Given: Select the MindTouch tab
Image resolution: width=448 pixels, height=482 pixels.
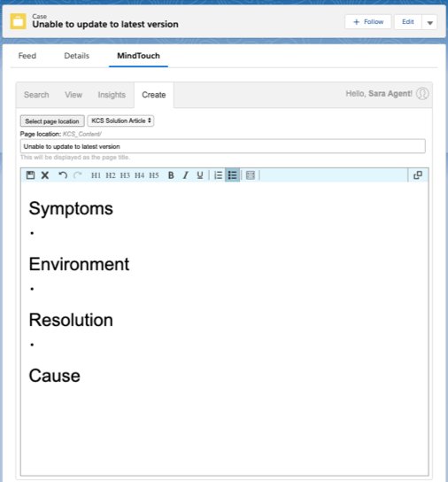Looking at the screenshot, I should click(138, 56).
